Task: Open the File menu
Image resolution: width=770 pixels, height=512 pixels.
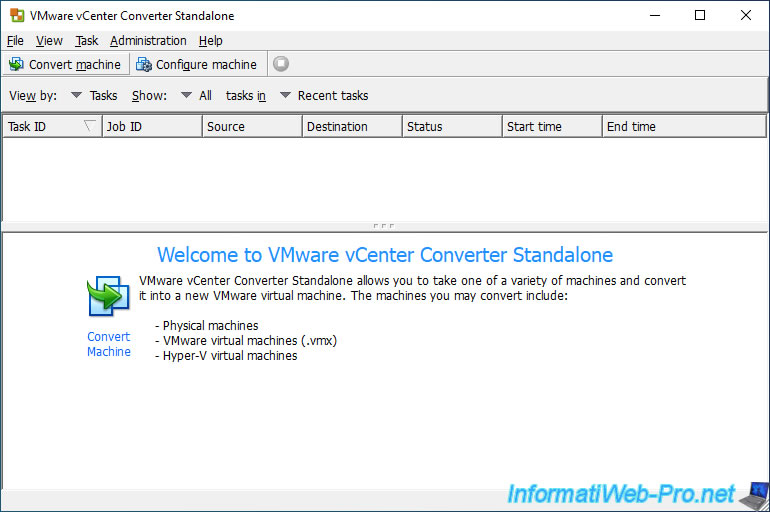Action: click(x=15, y=41)
